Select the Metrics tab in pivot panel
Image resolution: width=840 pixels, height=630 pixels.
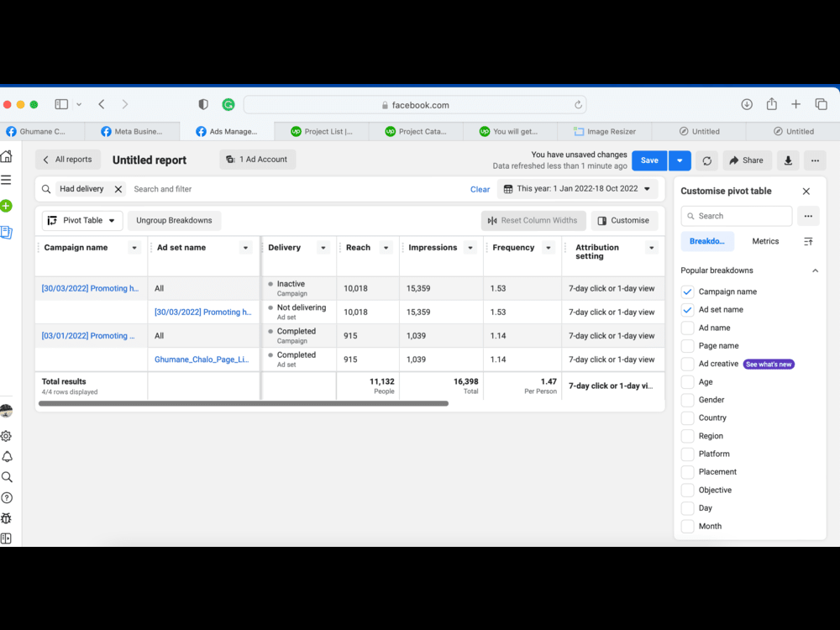tap(765, 242)
